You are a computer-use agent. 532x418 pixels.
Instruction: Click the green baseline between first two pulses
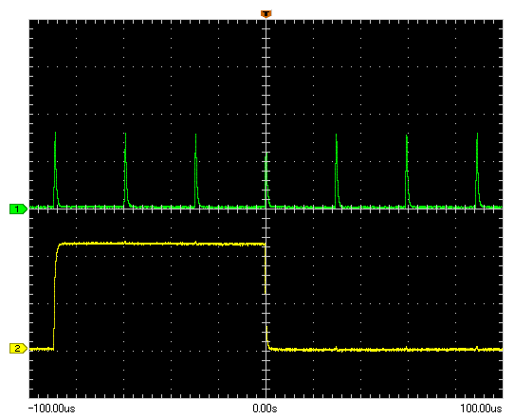pos(91,207)
